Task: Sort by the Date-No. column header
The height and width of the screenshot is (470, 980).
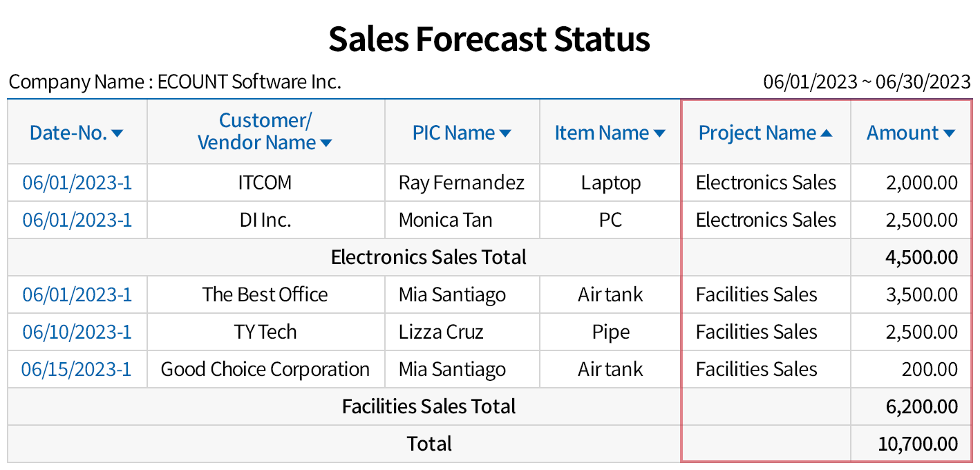Action: [x=68, y=133]
